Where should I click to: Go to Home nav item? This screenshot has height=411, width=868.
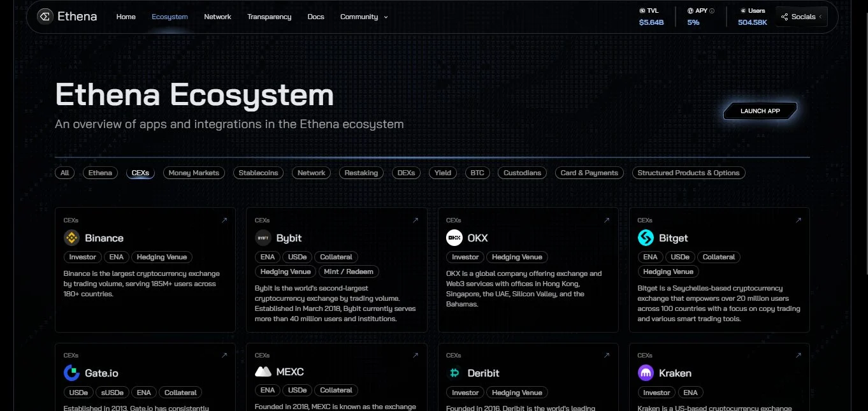126,17
